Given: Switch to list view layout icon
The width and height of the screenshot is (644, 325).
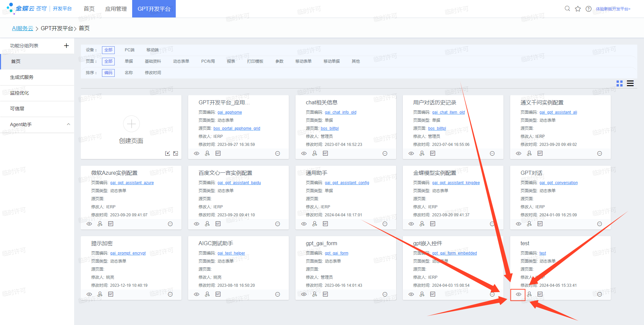Looking at the screenshot, I should (x=630, y=84).
